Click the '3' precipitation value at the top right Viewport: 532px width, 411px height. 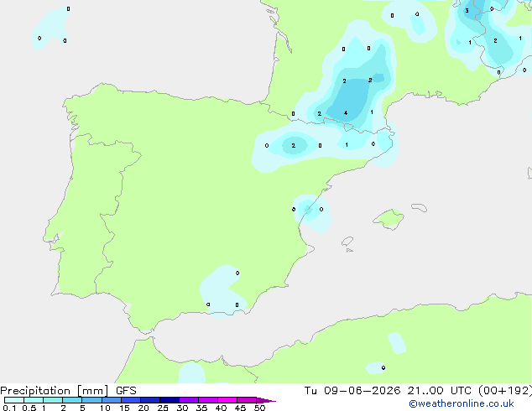[x=467, y=11]
